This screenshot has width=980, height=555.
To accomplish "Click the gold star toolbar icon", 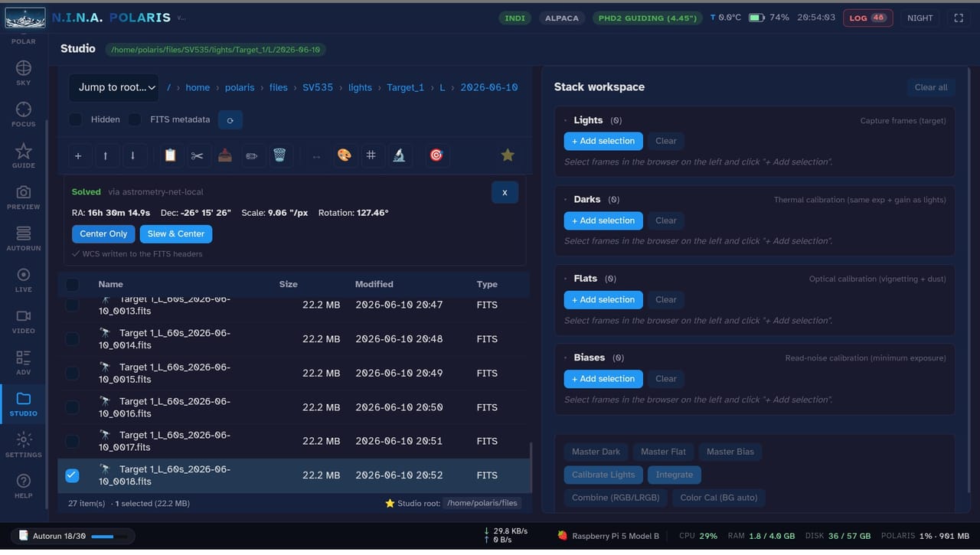I will 508,155.
